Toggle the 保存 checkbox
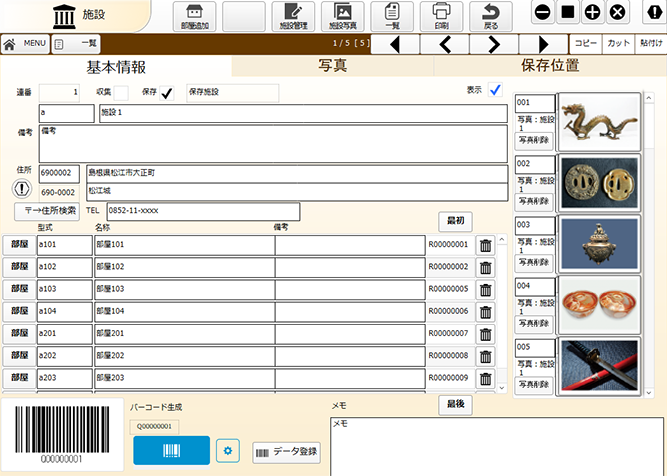 (x=167, y=93)
